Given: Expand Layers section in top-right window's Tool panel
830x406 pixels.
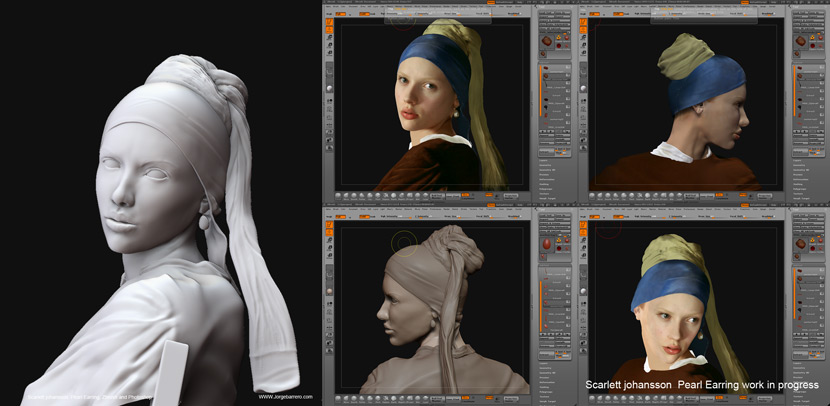Looking at the screenshot, I should pyautogui.click(x=797, y=160).
